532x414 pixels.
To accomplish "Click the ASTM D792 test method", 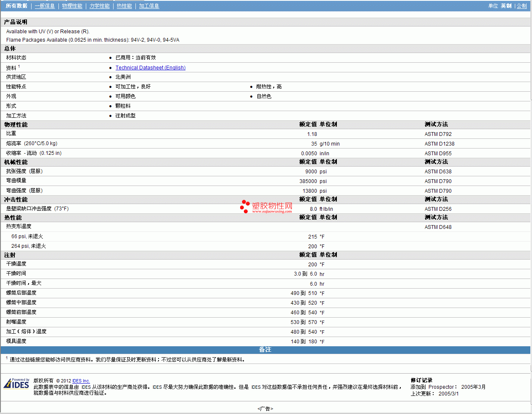I will pos(438,134).
